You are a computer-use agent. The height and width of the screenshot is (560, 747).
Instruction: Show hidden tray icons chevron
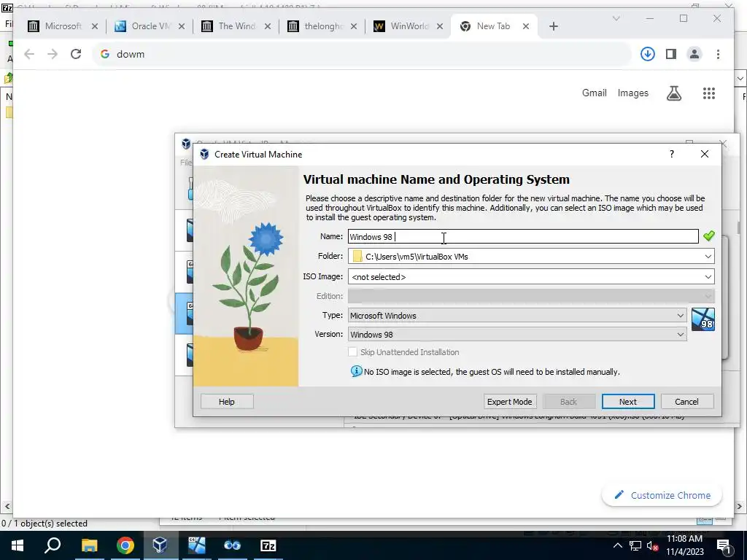click(617, 545)
